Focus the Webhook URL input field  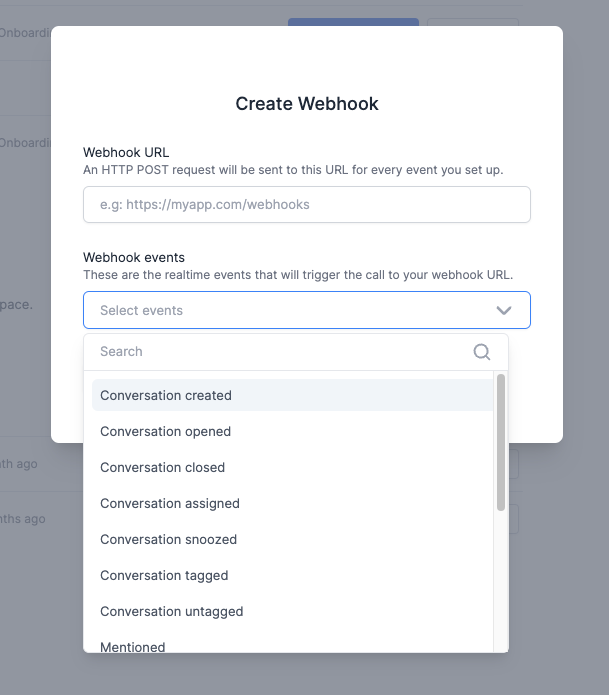pyautogui.click(x=307, y=204)
